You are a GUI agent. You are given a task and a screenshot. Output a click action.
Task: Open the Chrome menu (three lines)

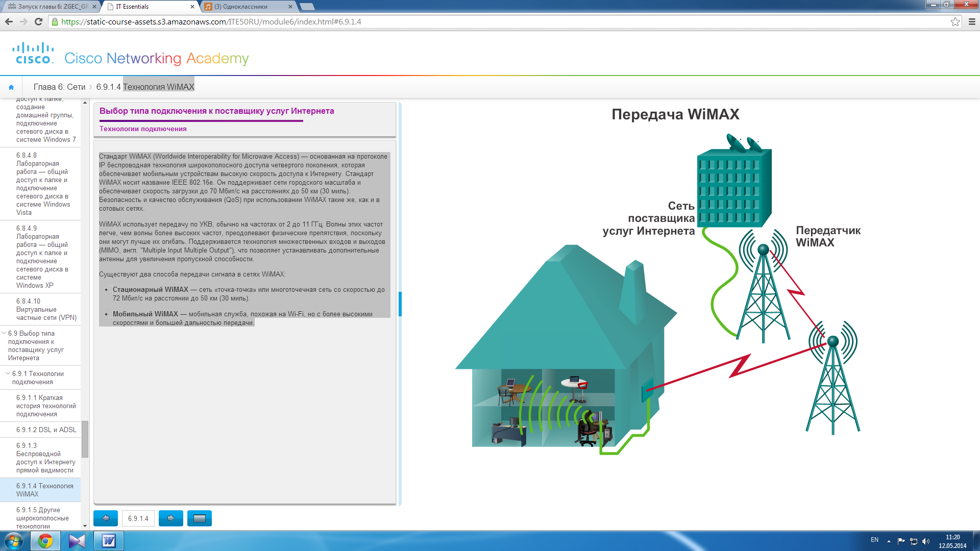(972, 21)
